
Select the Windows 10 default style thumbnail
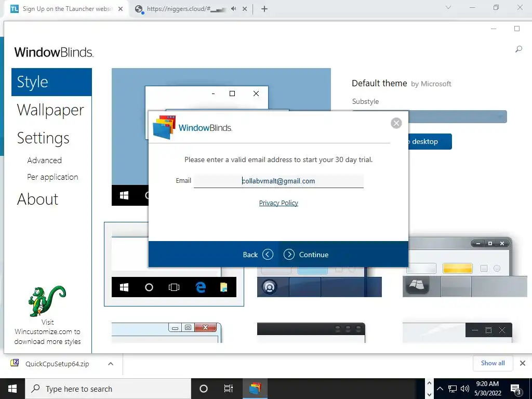[174, 264]
